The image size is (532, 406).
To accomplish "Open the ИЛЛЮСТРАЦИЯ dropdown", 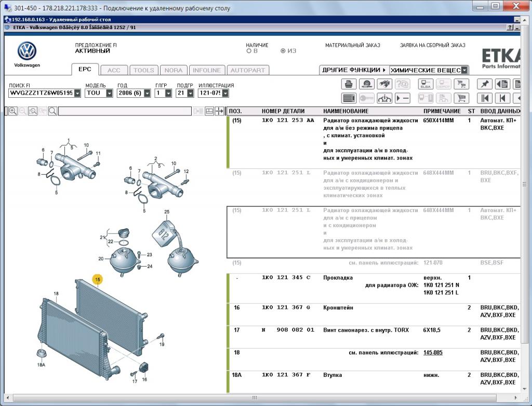I will [x=225, y=93].
